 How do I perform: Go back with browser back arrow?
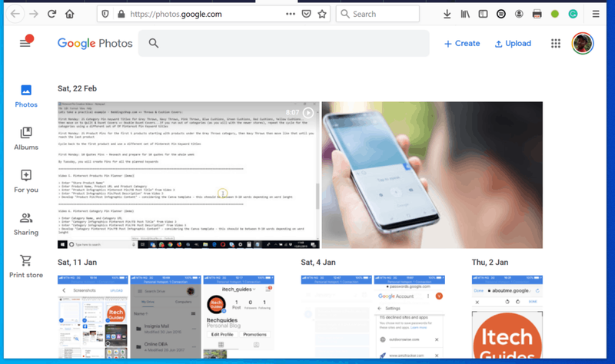click(15, 14)
